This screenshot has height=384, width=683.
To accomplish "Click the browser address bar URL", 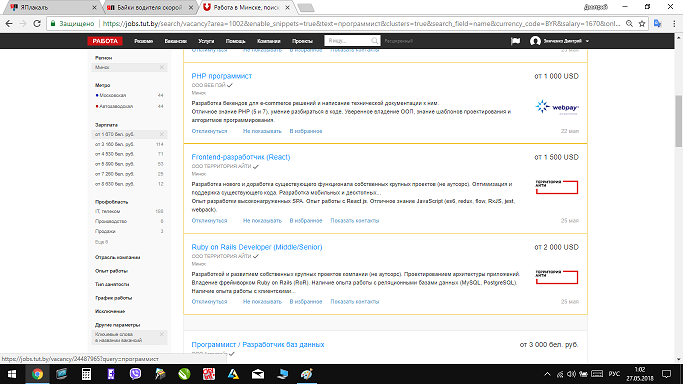I will 362,24.
